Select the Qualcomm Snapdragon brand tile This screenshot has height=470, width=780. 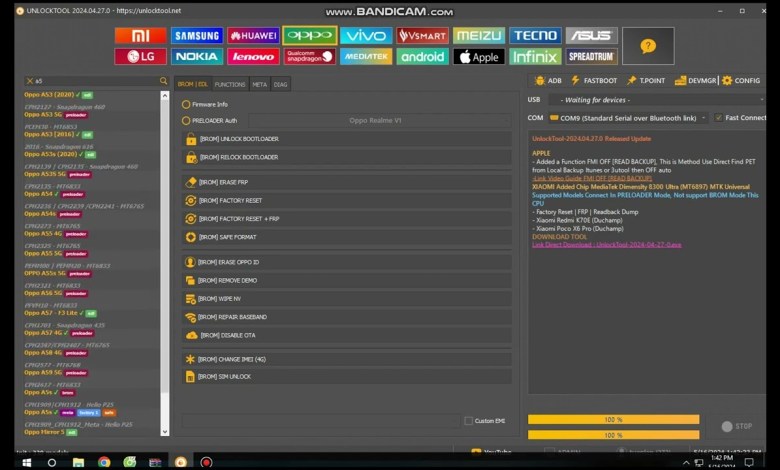pos(309,57)
